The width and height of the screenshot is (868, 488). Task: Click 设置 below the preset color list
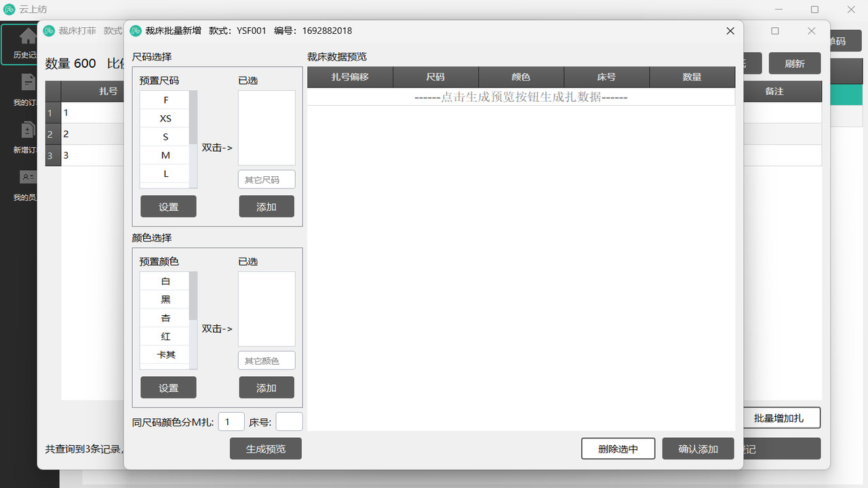coord(168,387)
